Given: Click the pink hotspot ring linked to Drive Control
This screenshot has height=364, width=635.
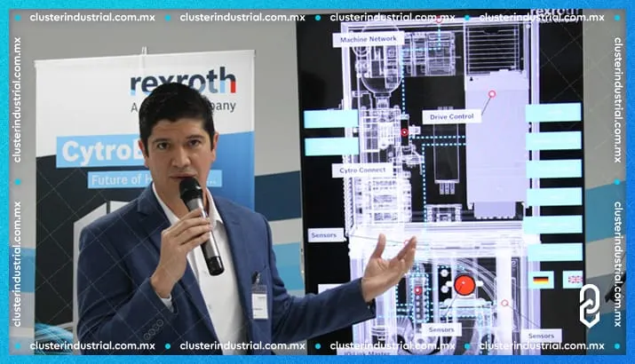Looking at the screenshot, I should pos(492,94).
